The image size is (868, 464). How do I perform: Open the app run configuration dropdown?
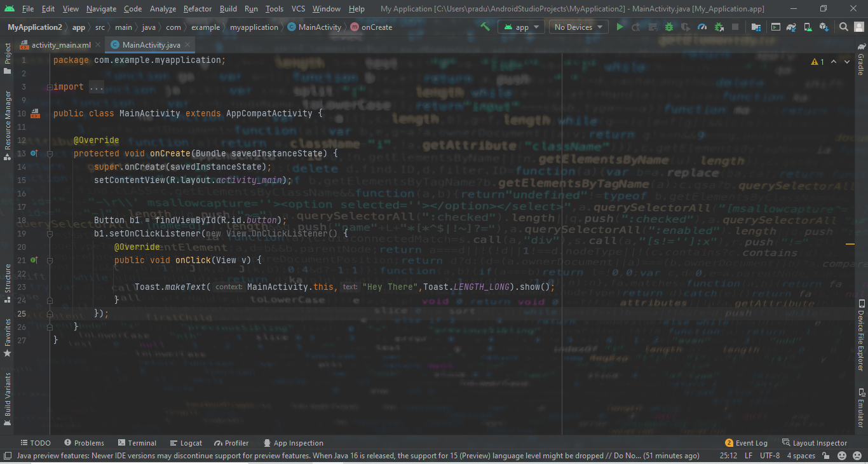pyautogui.click(x=521, y=27)
